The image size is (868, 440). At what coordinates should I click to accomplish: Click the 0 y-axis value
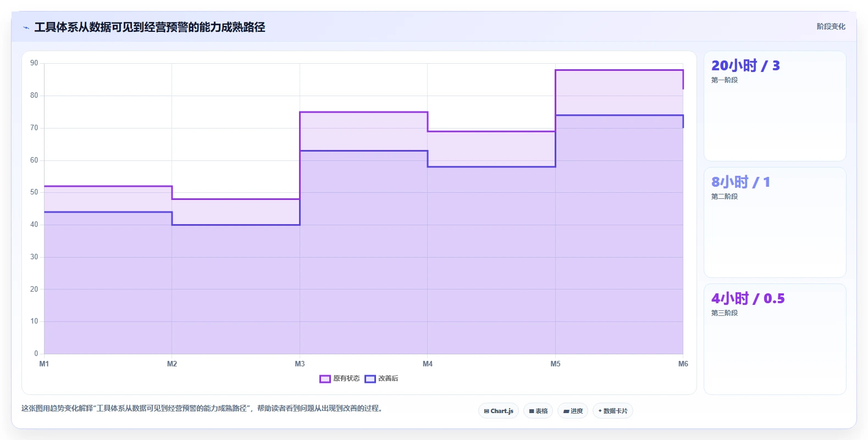pyautogui.click(x=36, y=354)
